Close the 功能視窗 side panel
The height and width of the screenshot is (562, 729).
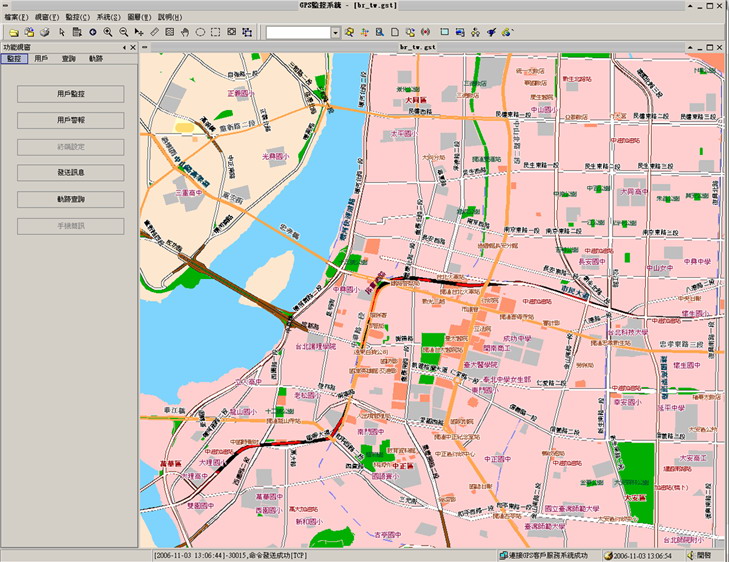[x=133, y=47]
